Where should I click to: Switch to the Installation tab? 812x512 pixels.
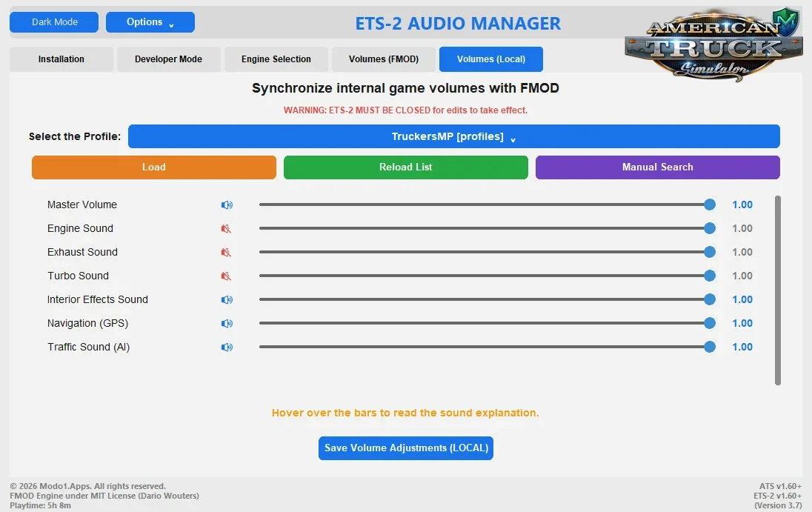click(61, 59)
